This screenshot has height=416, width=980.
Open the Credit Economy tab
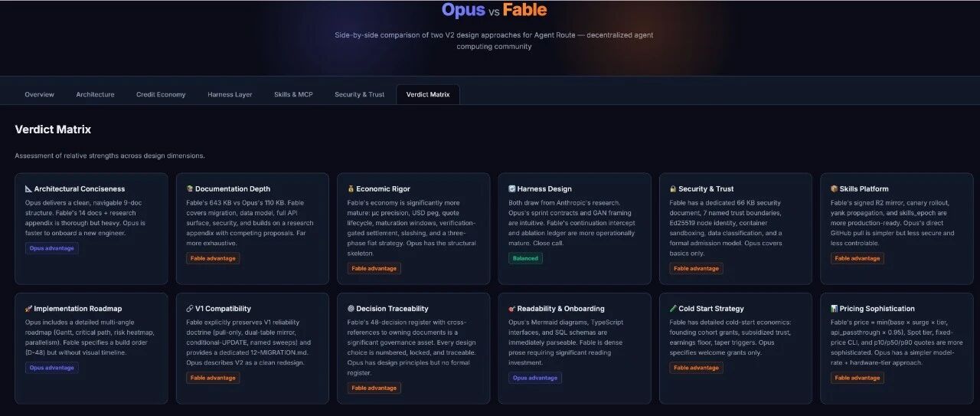click(161, 94)
